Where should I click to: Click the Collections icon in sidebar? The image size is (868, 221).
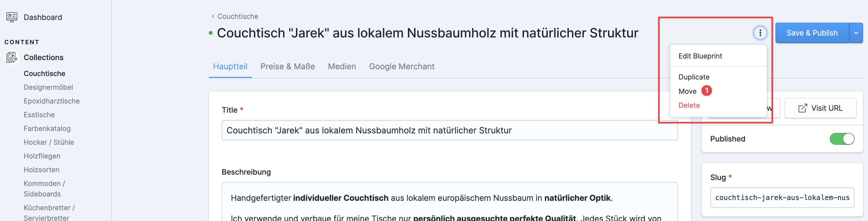pyautogui.click(x=12, y=57)
